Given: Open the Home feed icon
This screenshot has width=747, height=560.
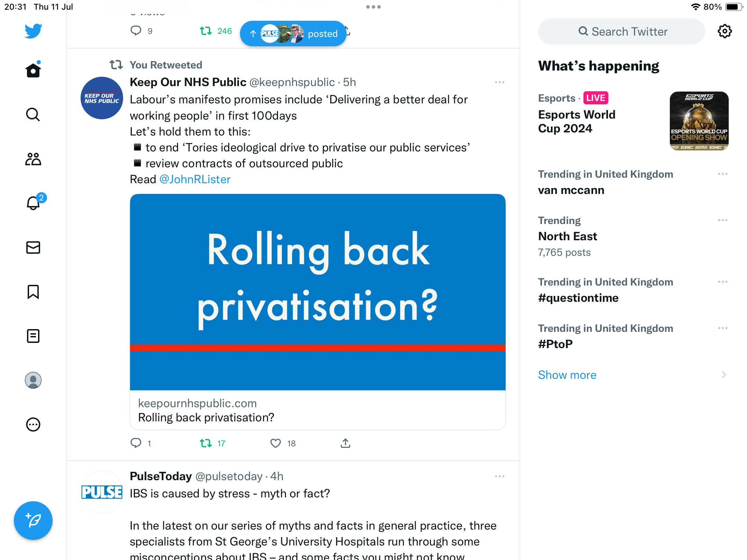Looking at the screenshot, I should point(33,71).
